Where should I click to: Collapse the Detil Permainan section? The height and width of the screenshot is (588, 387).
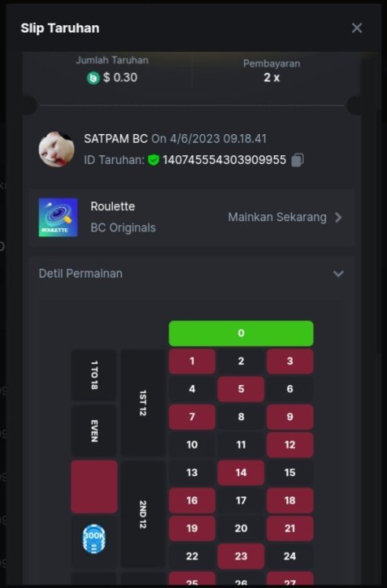pyautogui.click(x=338, y=274)
